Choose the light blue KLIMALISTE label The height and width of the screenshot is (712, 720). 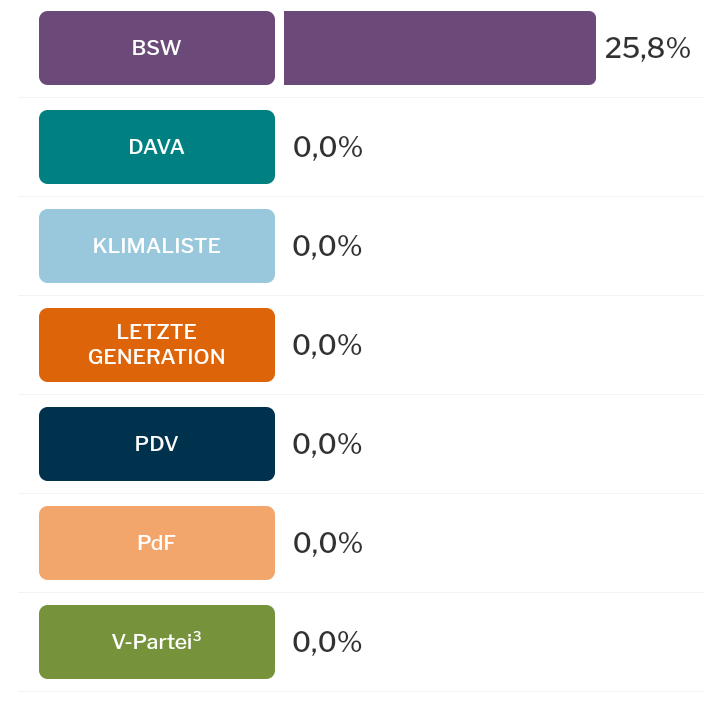pos(156,246)
